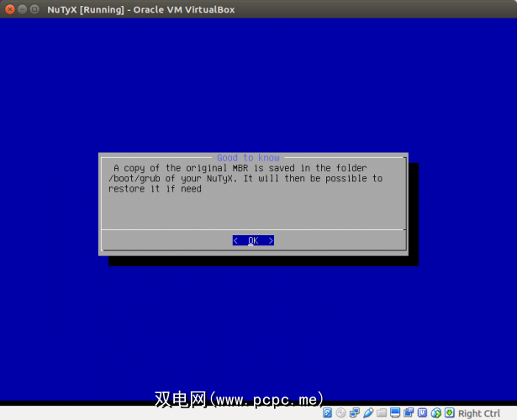The width and height of the screenshot is (517, 420).
Task: Close the VirtualBox window
Action: click(x=10, y=9)
